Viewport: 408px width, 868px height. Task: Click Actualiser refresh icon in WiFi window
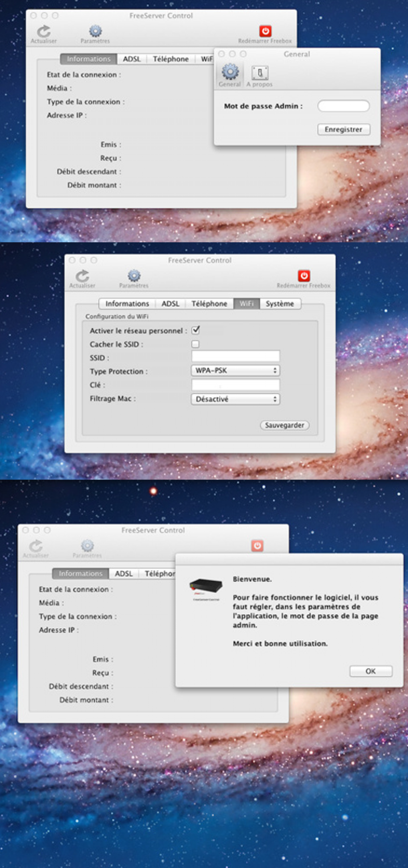82,276
